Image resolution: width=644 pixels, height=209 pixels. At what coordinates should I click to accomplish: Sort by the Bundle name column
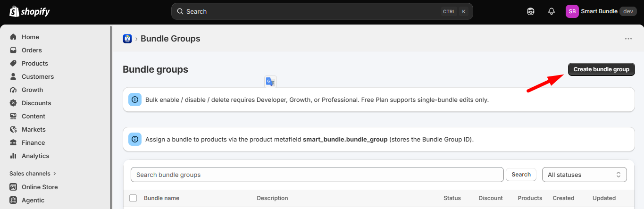[x=161, y=198]
